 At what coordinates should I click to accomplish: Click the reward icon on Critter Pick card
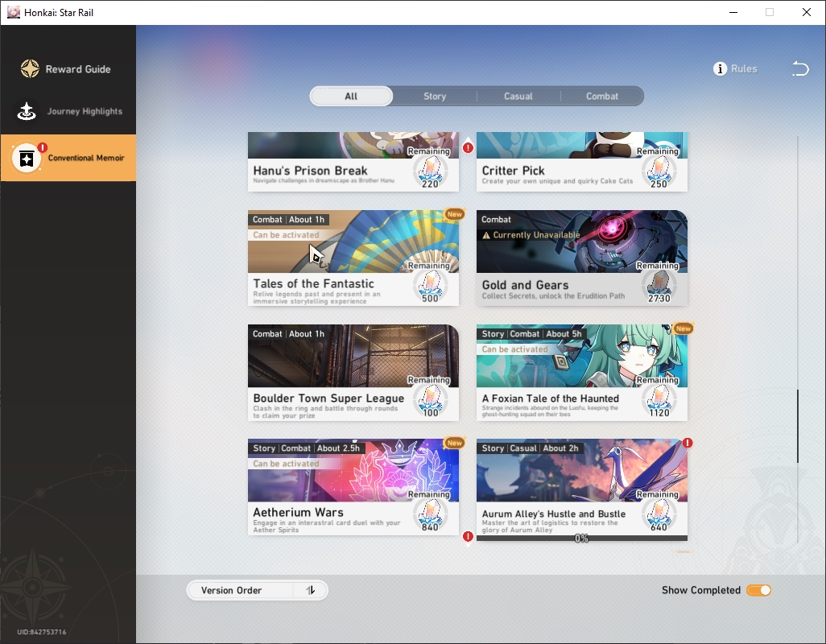(x=659, y=170)
